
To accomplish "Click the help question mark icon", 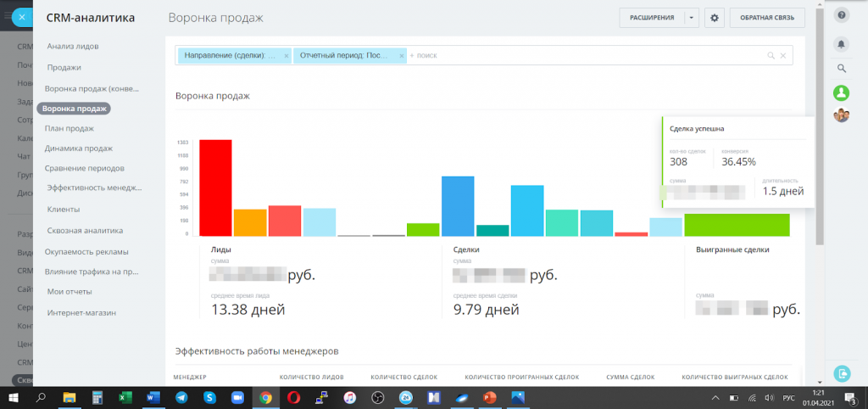I will [841, 15].
